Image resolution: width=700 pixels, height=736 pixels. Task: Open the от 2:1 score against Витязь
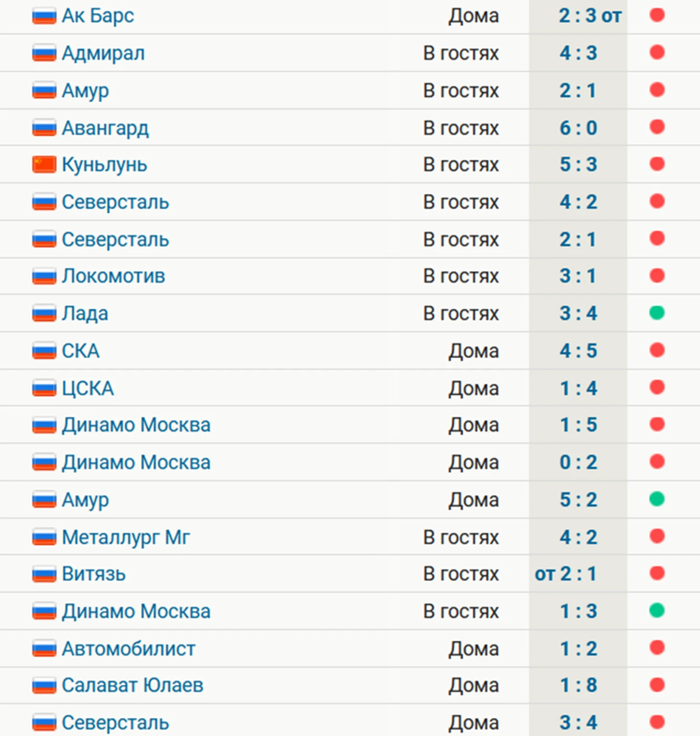(566, 574)
